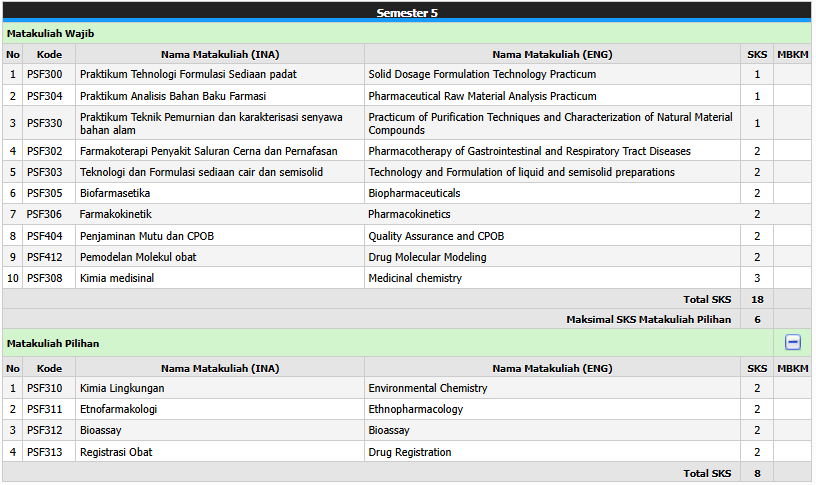Select Farmakoterapi Penyakit Saluran Cerna course
Viewport: 816px width, 485px height.
click(x=208, y=151)
